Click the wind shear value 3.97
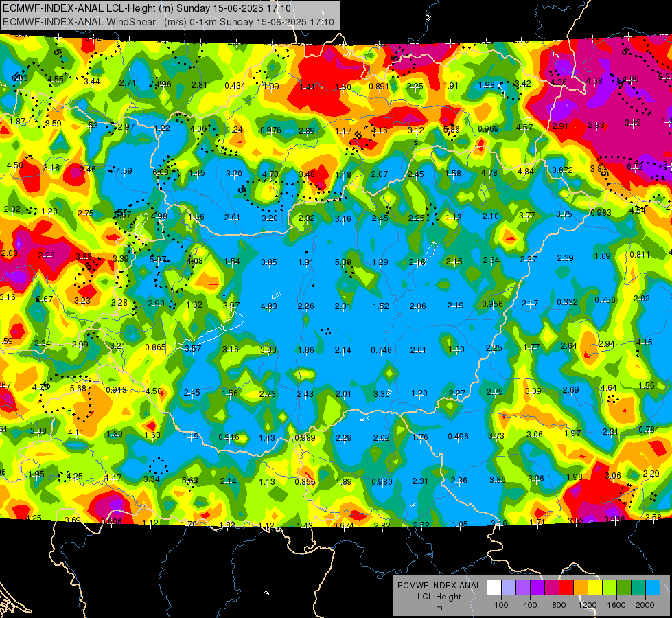 click(x=231, y=306)
